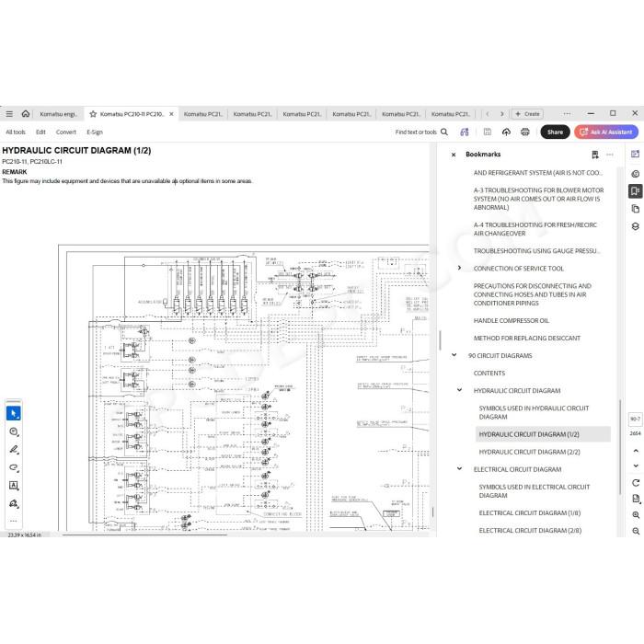Click the document horizontal scrollbar
Screen dimensions: 644x644
pyautogui.click(x=144, y=535)
